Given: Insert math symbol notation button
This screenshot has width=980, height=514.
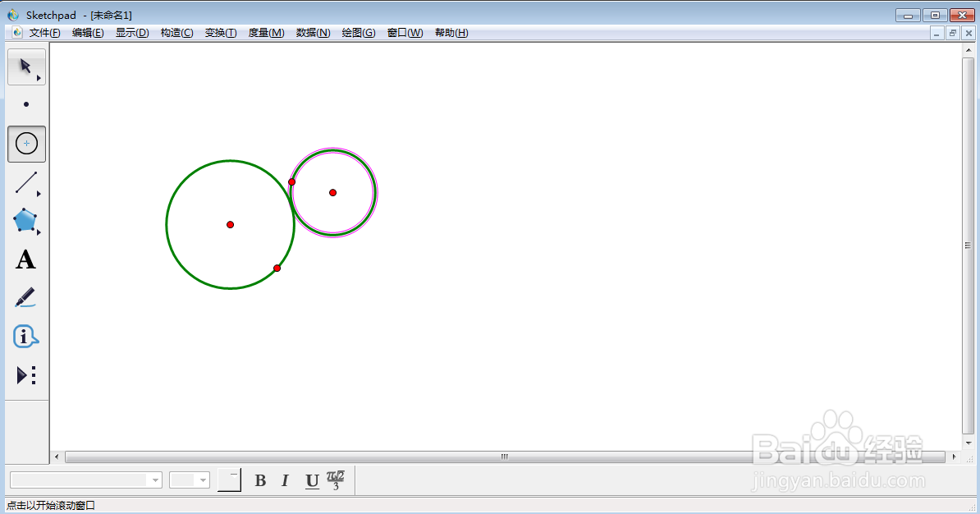Looking at the screenshot, I should (336, 480).
